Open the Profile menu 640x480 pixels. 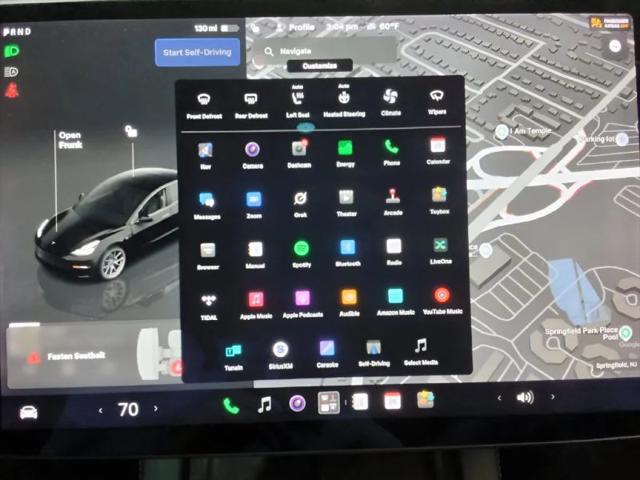tap(295, 27)
